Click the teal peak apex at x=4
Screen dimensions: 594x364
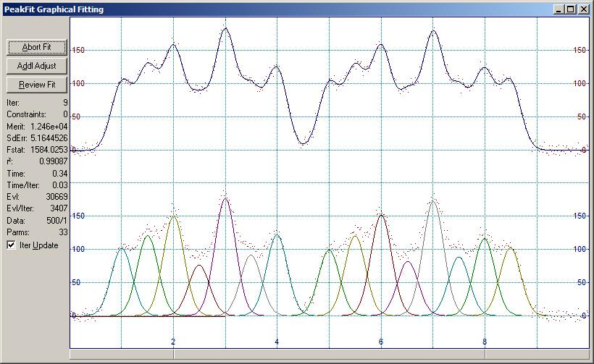[x=277, y=235]
